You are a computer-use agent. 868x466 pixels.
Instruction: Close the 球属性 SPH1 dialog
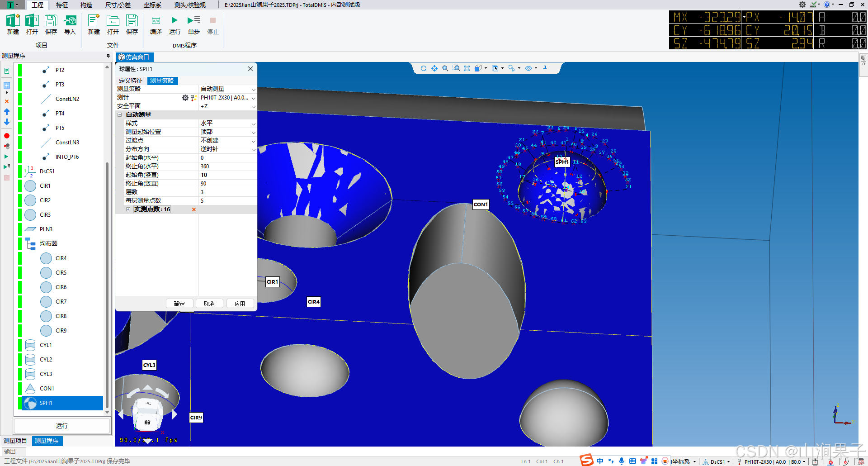click(x=250, y=69)
